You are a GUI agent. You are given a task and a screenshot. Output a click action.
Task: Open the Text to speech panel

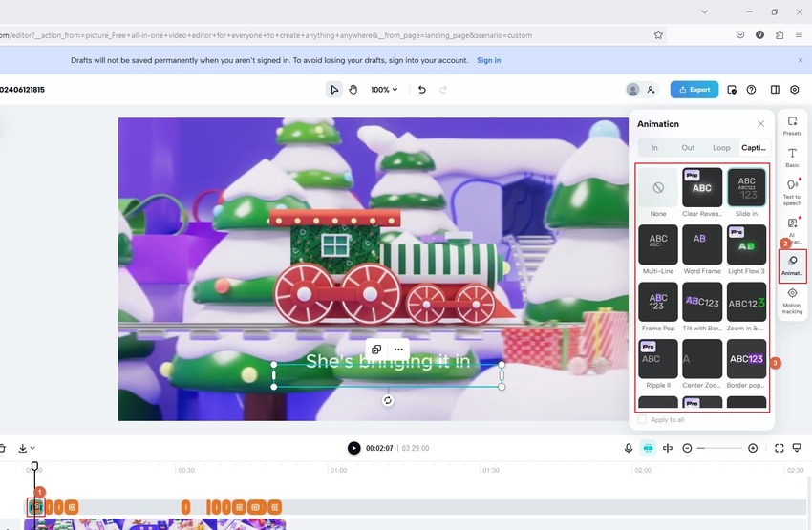[792, 192]
